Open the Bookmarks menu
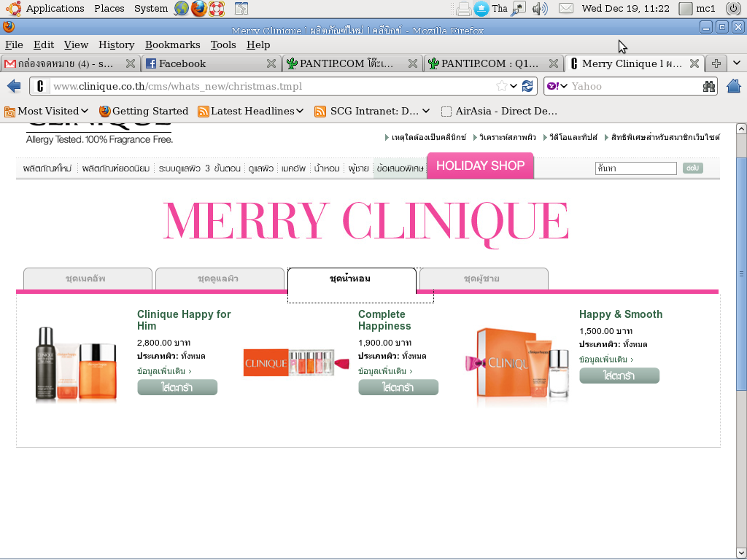Viewport: 747px width, 560px height. pyautogui.click(x=172, y=44)
